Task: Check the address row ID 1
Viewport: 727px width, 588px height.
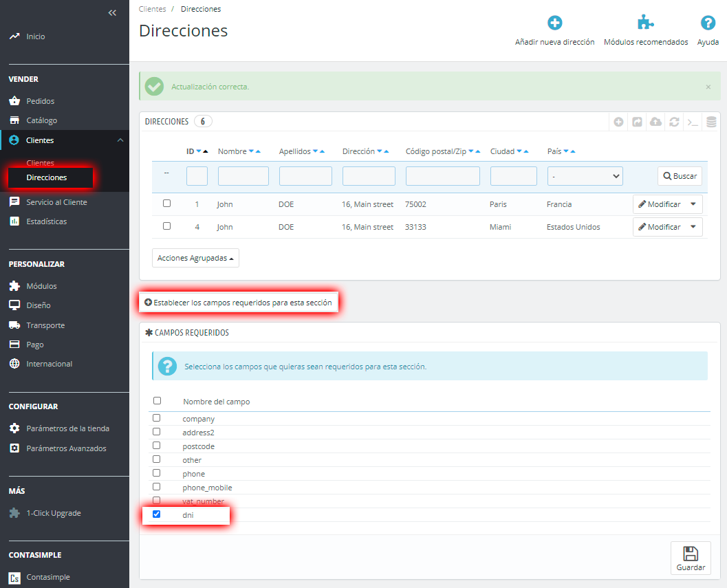Action: click(x=167, y=203)
